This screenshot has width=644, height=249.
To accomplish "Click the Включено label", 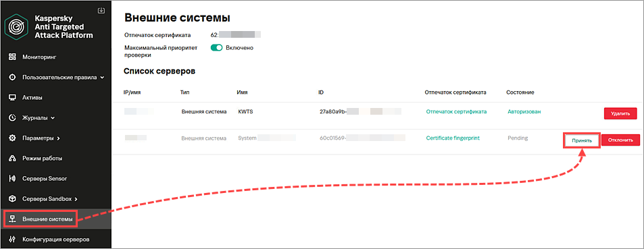I will point(239,48).
